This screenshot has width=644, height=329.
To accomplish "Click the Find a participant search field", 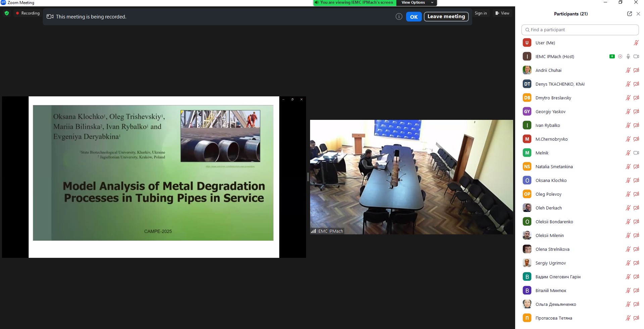I will tap(580, 30).
